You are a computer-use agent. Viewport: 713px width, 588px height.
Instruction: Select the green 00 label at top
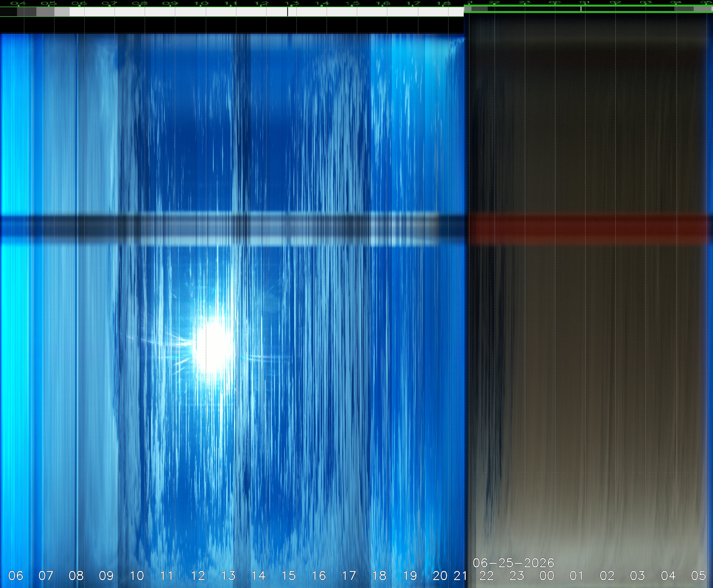pyautogui.click(x=555, y=2)
